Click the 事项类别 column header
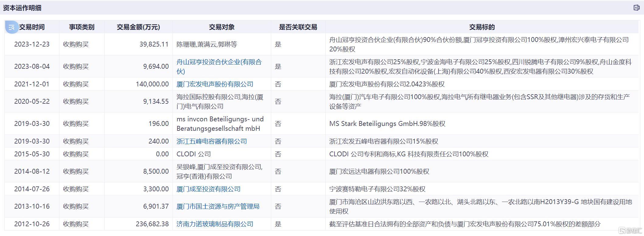Viewport: 644px width, 236px height. click(x=82, y=27)
